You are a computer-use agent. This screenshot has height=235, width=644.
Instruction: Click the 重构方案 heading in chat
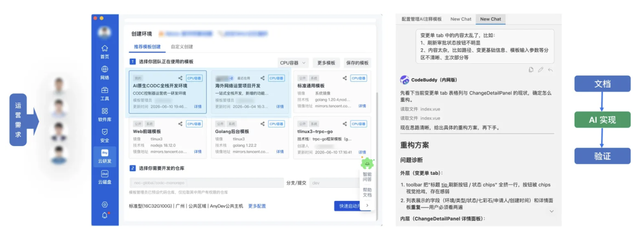coord(414,145)
